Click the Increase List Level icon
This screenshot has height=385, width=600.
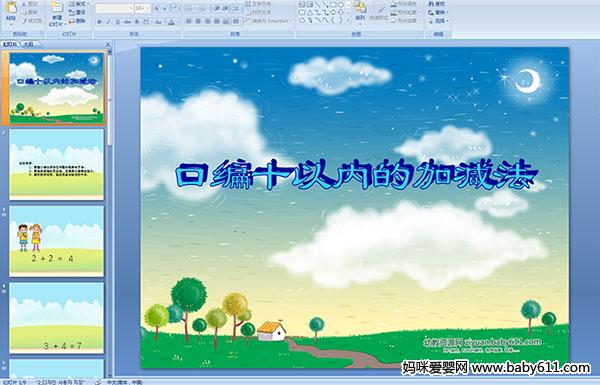click(226, 8)
